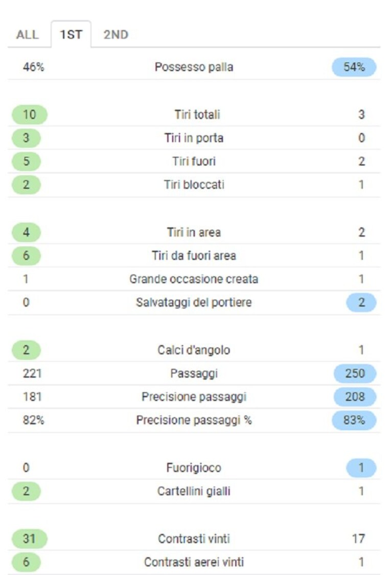Click the 54% possession badge
This screenshot has height=575, width=392.
354,67
